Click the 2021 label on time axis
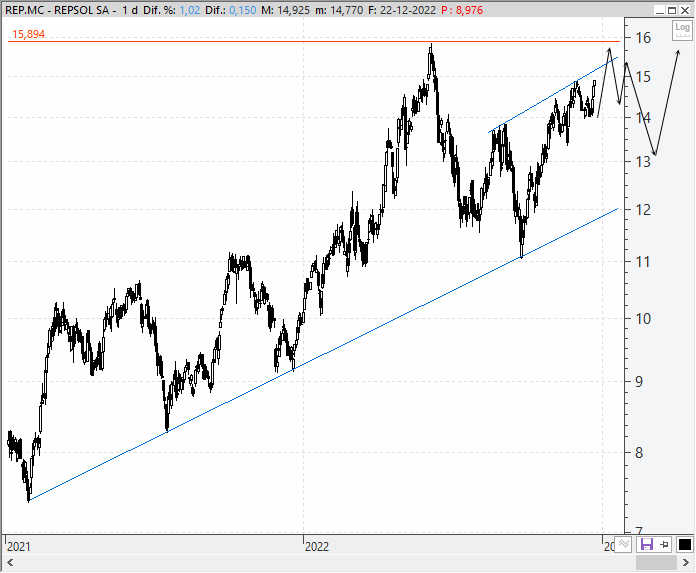Viewport: 696px width, 573px height. point(19,546)
